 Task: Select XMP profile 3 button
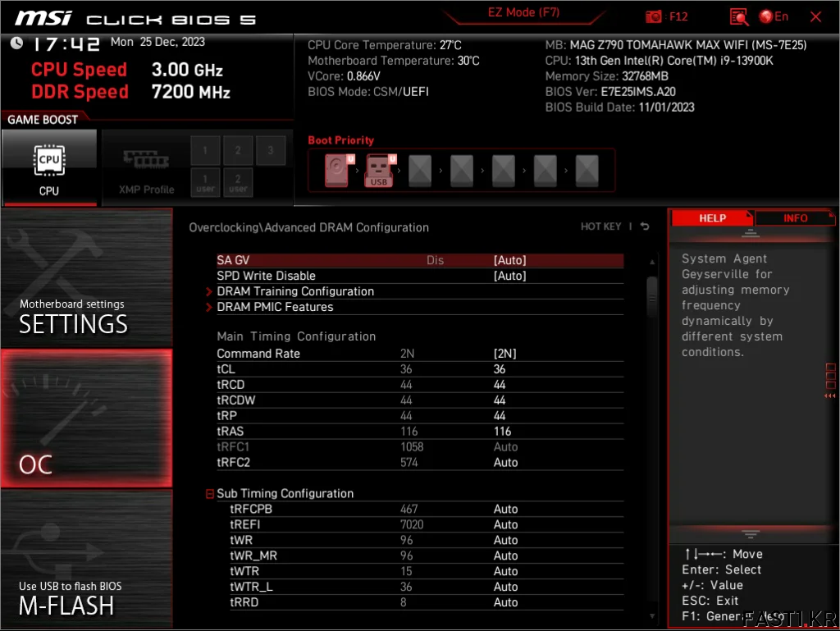click(271, 150)
